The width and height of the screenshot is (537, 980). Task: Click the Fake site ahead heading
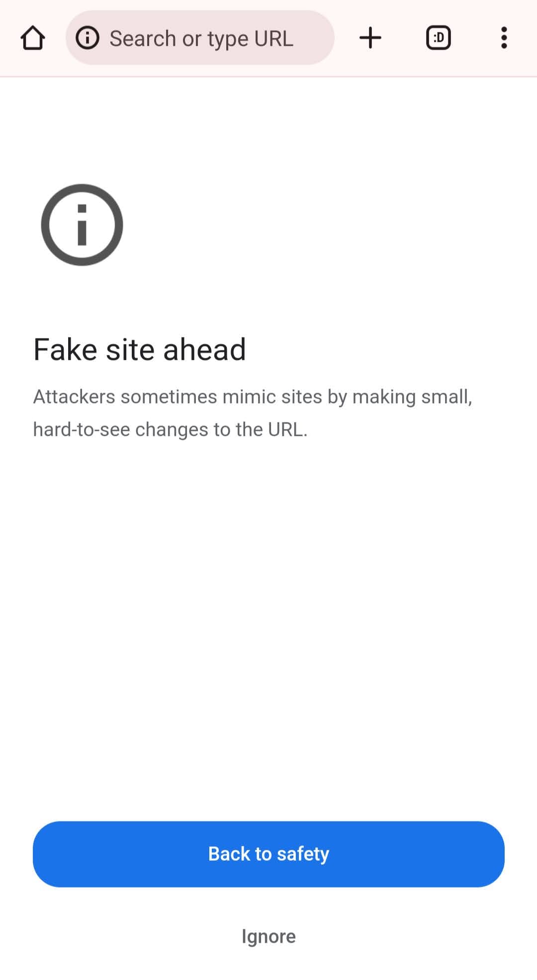[x=140, y=349]
